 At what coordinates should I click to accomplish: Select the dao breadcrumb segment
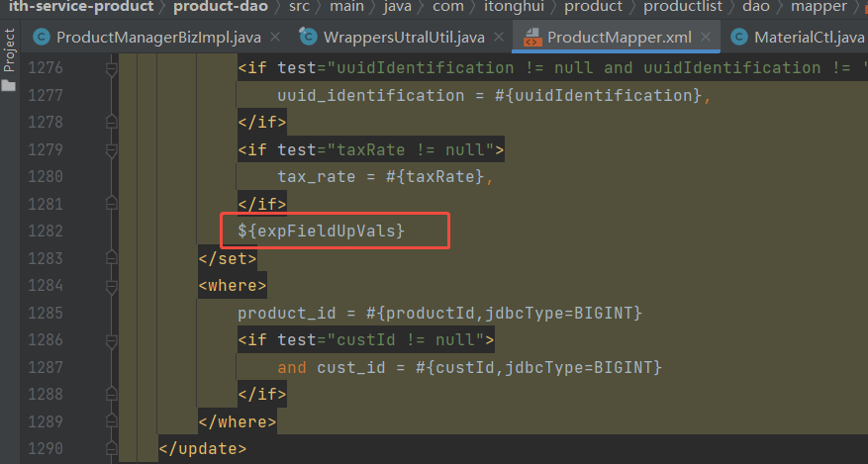[x=756, y=7]
